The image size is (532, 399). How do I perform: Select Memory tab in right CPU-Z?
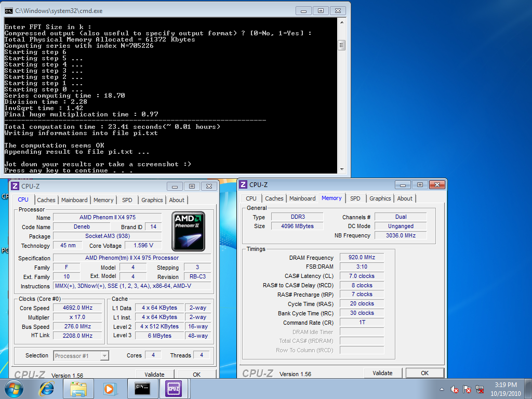(331, 198)
